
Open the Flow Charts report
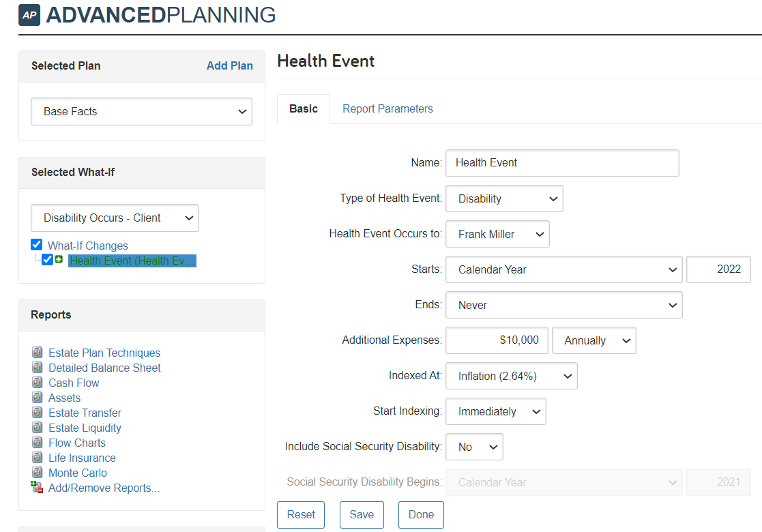pyautogui.click(x=77, y=443)
